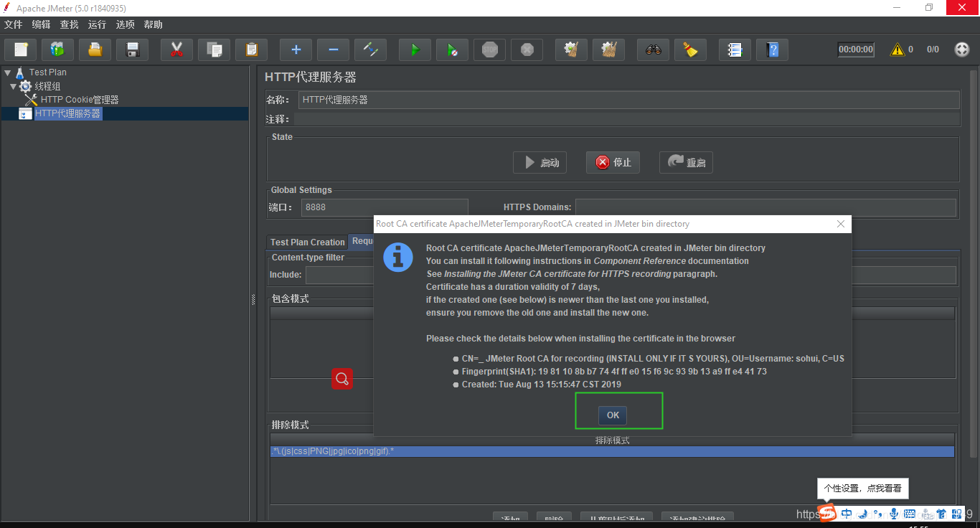The image size is (980, 528).
Task: Open the 查找 menu
Action: (70, 24)
